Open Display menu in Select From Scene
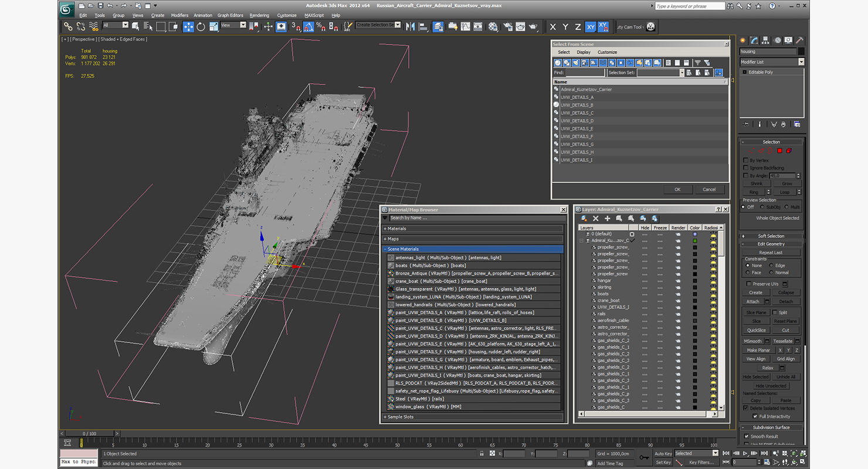The width and height of the screenshot is (868, 469). point(584,52)
